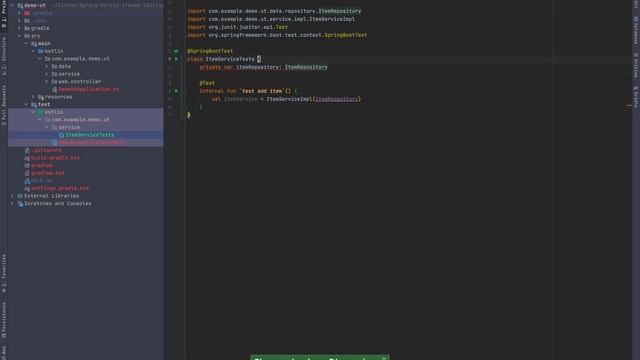Run the ItemServiceTests class from the gutter
The height and width of the screenshot is (360, 640).
click(x=176, y=59)
